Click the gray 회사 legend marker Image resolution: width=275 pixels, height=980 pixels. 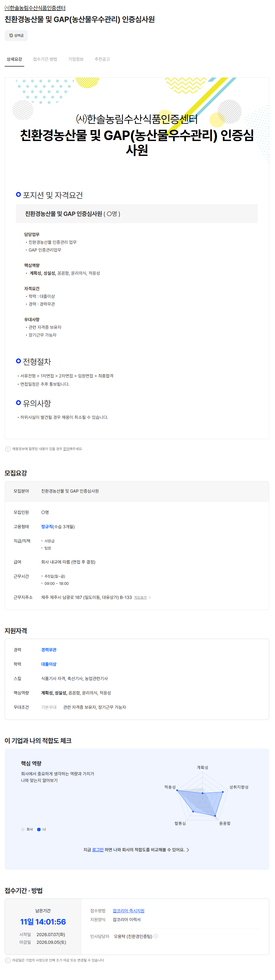point(23,829)
